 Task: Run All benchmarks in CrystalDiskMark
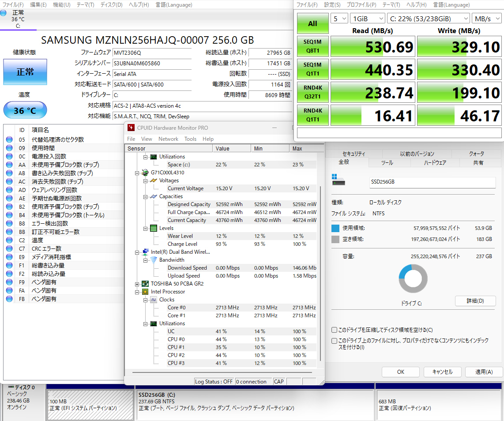(x=313, y=23)
